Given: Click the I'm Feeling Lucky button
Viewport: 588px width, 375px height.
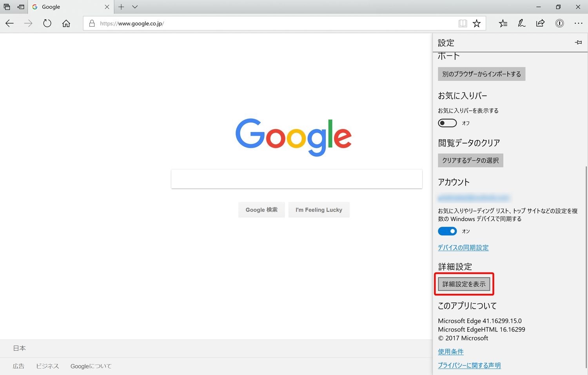Looking at the screenshot, I should (319, 210).
